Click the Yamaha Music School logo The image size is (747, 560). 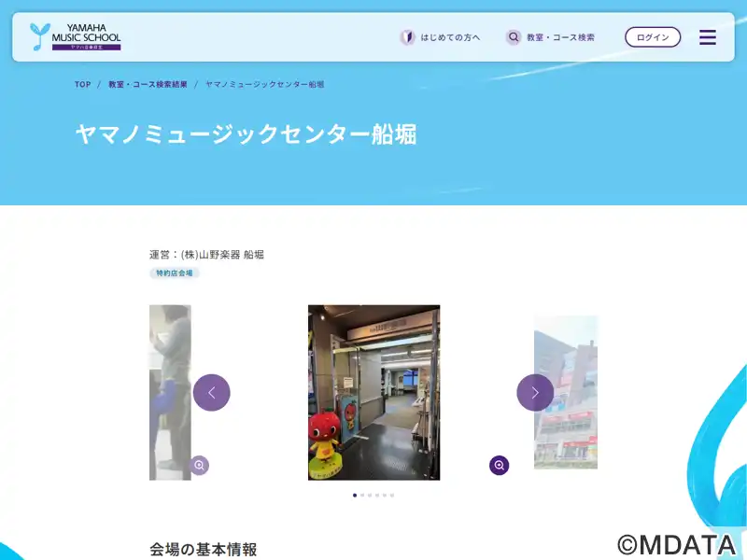pyautogui.click(x=76, y=36)
